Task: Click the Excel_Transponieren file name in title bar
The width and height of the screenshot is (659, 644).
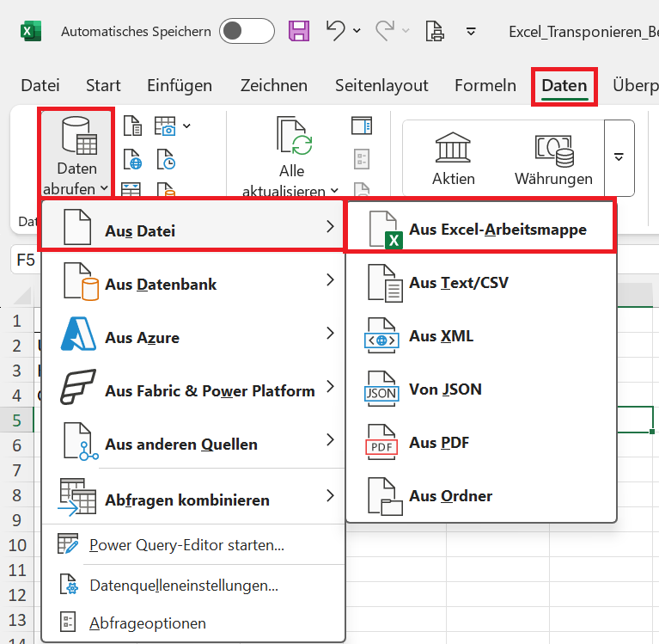Action: (x=583, y=32)
